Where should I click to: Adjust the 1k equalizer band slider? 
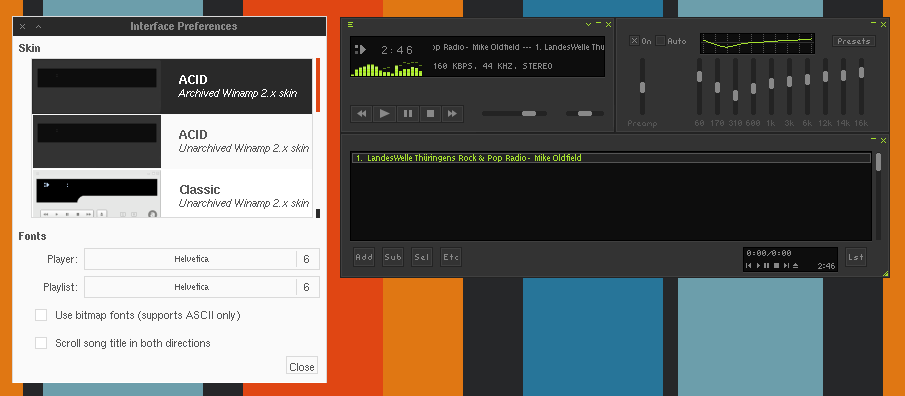771,87
